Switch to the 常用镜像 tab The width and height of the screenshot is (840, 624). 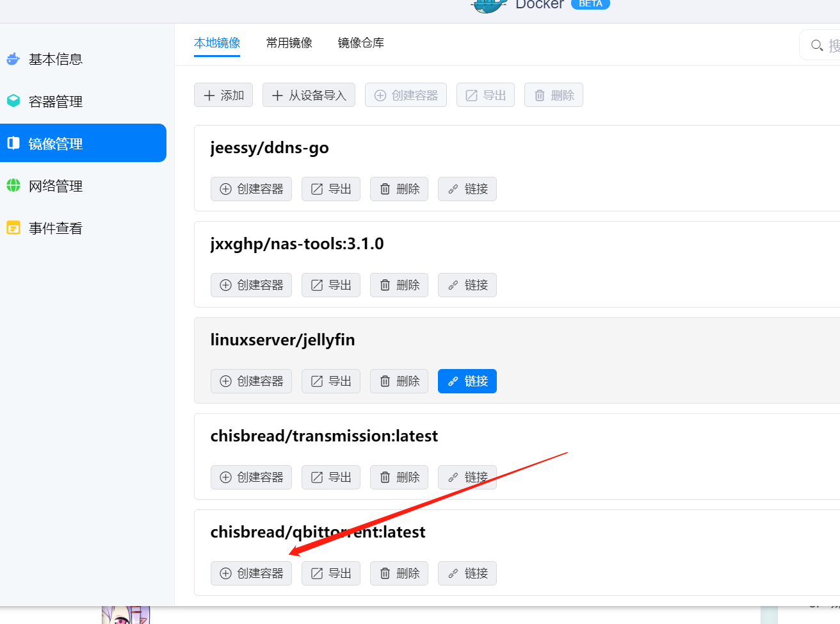coord(289,43)
